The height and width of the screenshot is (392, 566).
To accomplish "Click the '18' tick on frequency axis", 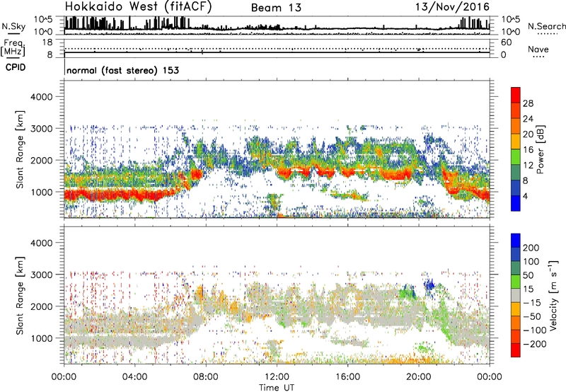I will (x=47, y=42).
